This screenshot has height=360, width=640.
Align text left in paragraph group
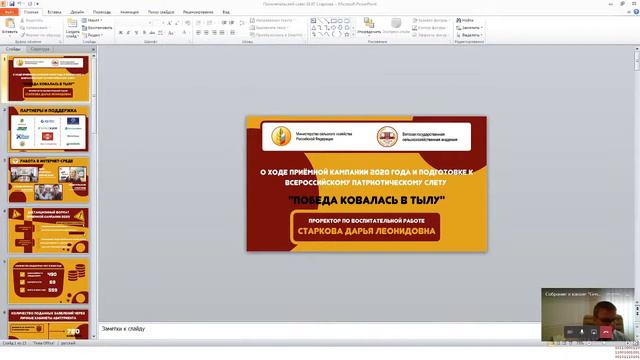[198, 33]
